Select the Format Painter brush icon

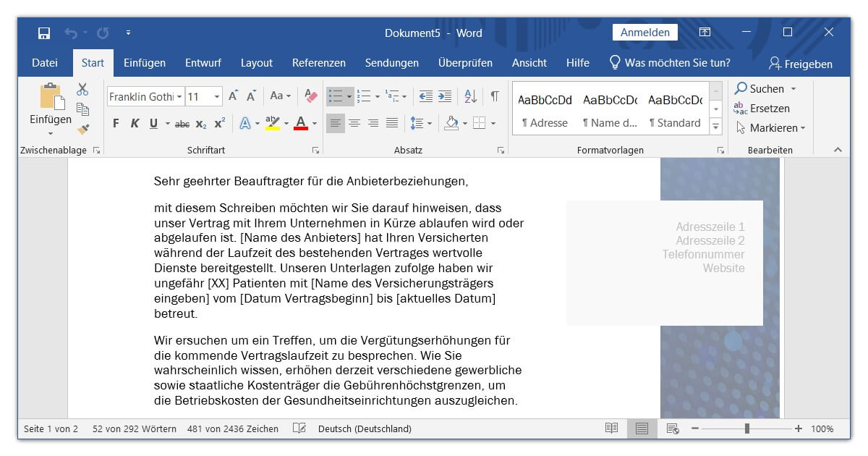[x=83, y=129]
